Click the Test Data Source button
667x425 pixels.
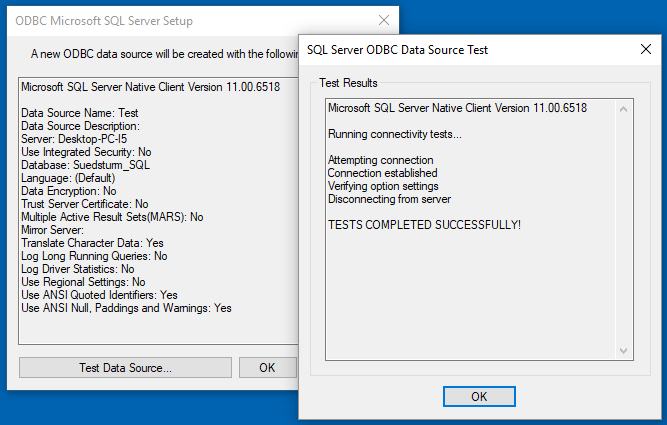pyautogui.click(x=125, y=368)
